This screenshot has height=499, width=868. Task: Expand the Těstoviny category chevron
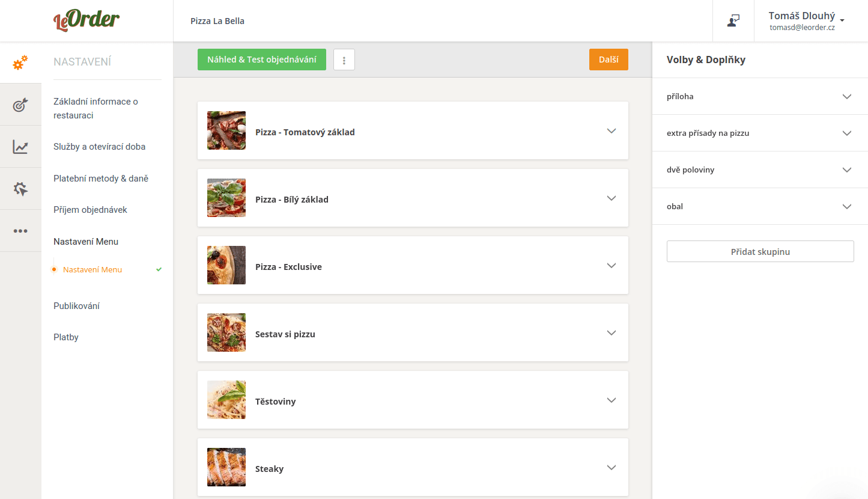[612, 400]
